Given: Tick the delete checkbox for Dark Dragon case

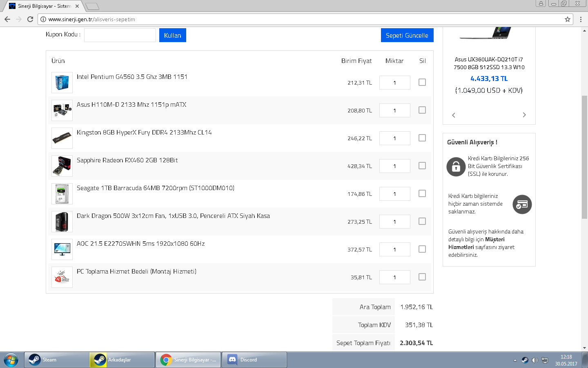Looking at the screenshot, I should tap(422, 221).
